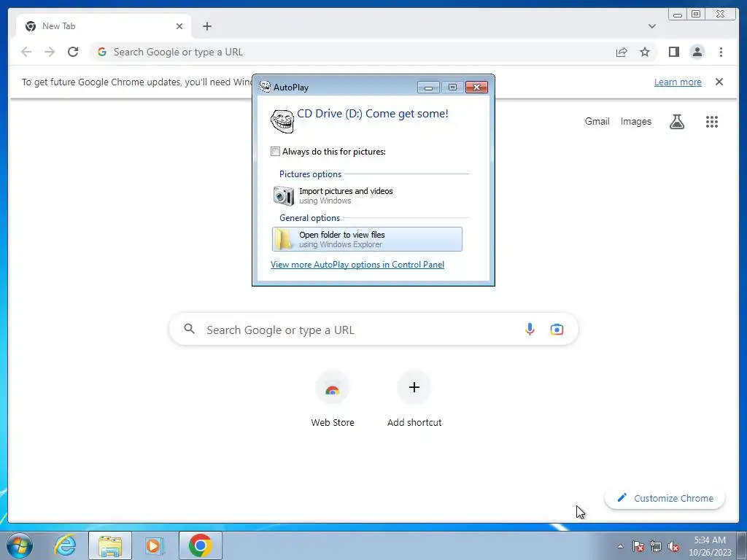This screenshot has height=560, width=747.
Task: Click Learn more link in infobar
Action: pos(678,82)
